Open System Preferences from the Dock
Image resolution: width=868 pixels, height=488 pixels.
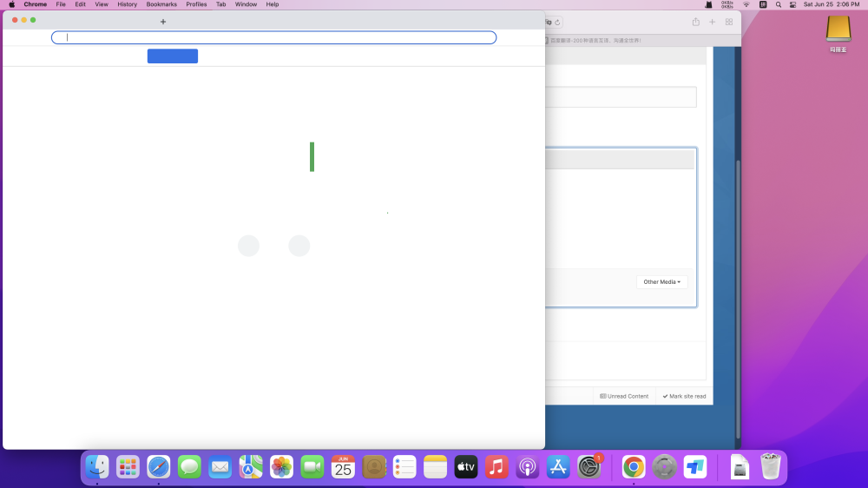(589, 467)
